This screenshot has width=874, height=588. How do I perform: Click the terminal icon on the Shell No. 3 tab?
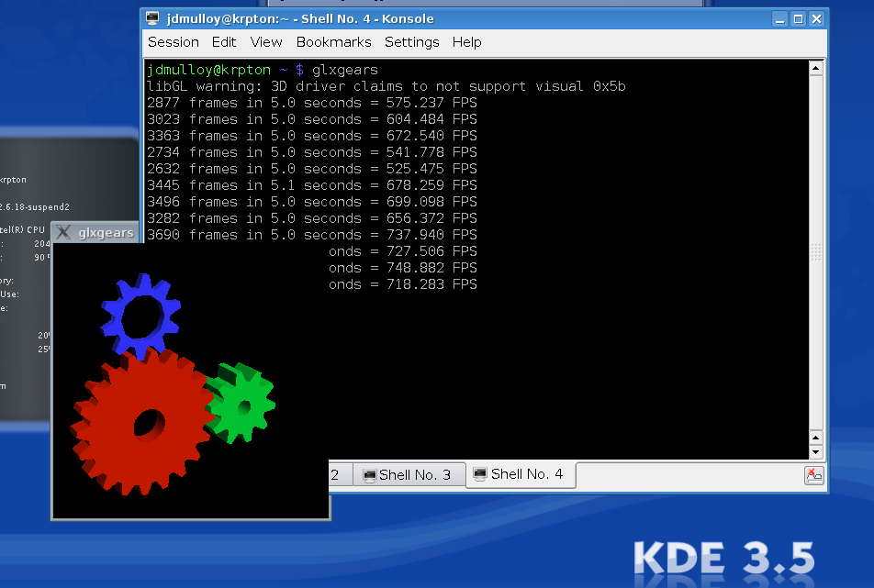[369, 475]
